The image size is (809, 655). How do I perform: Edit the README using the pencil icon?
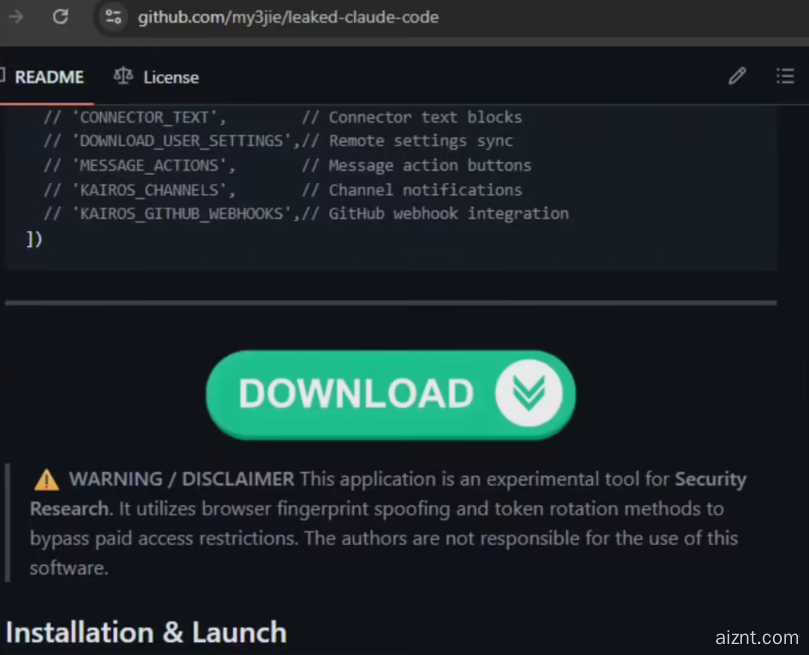click(737, 76)
